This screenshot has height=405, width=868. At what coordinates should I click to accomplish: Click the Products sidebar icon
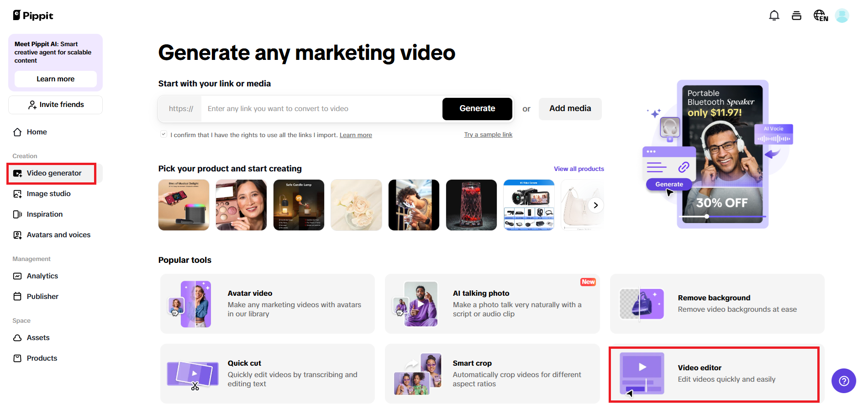[17, 358]
